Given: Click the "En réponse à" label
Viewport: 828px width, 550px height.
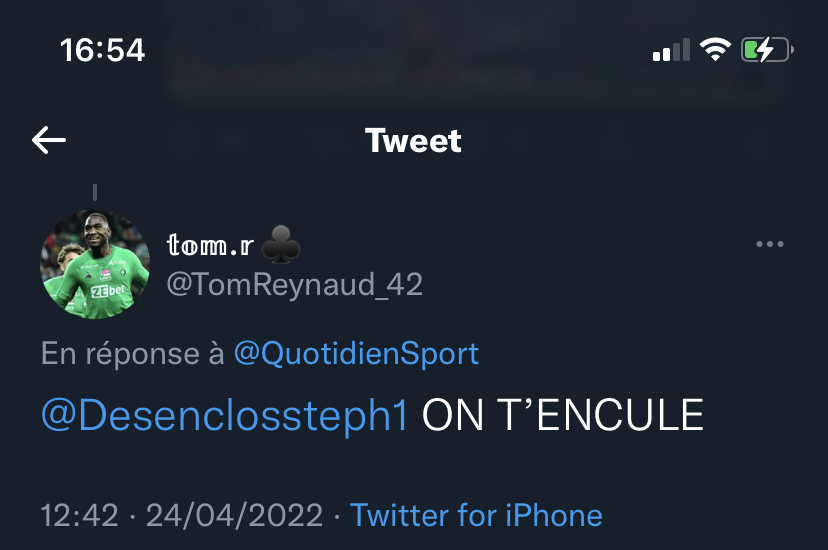Looking at the screenshot, I should coord(133,354).
